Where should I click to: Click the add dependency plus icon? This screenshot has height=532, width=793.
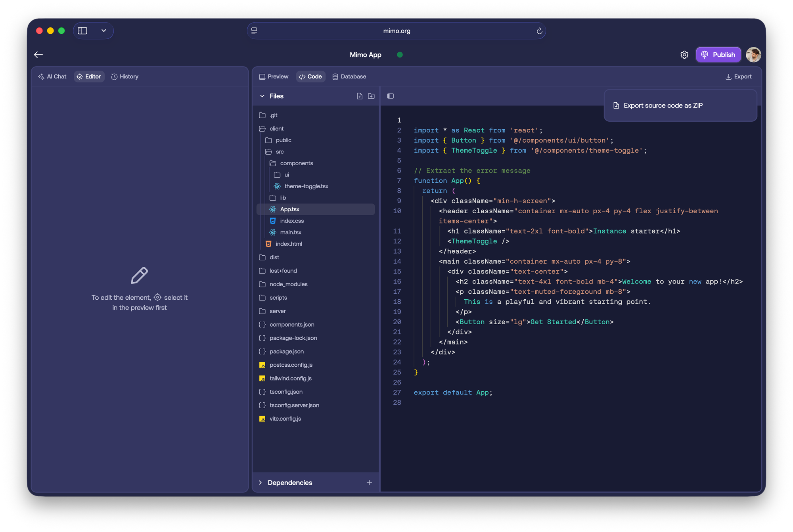pos(369,482)
